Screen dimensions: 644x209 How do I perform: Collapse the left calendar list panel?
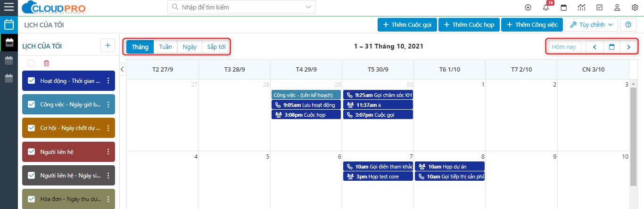(x=123, y=69)
